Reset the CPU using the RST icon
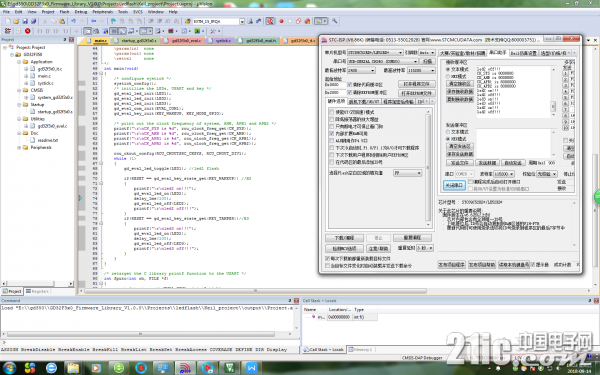Viewport: 600px width, 375px height. click(8, 31)
